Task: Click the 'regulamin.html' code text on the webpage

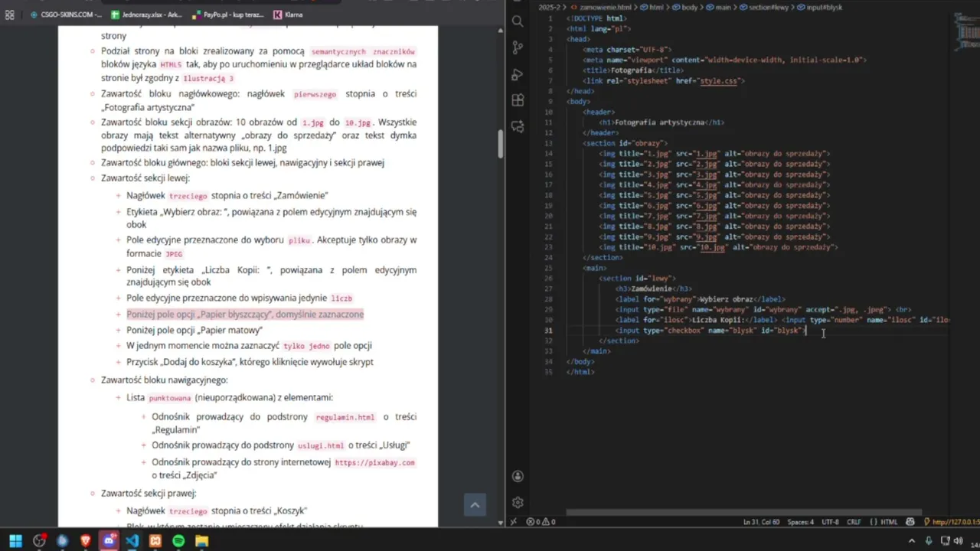Action: [345, 417]
